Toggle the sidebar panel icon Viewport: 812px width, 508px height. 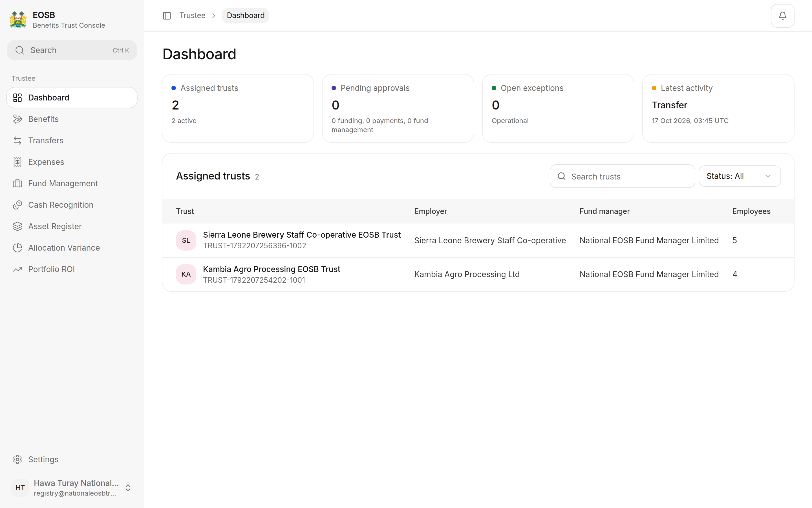click(x=167, y=16)
